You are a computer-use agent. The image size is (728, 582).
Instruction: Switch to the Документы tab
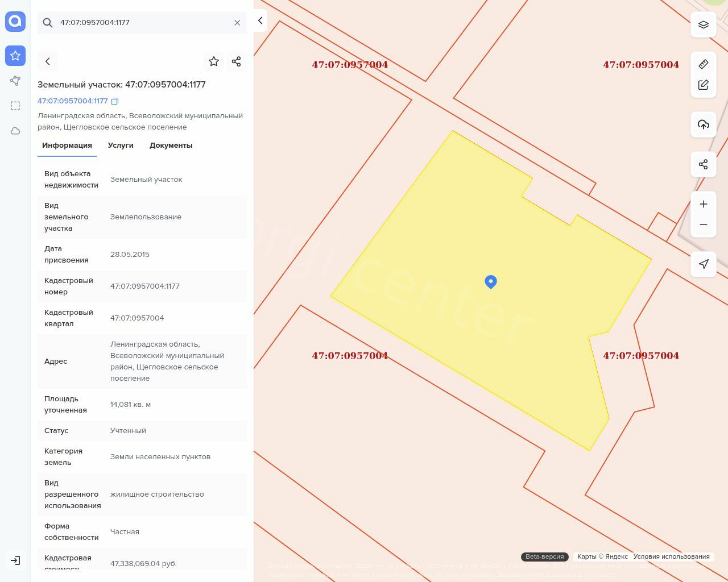171,145
